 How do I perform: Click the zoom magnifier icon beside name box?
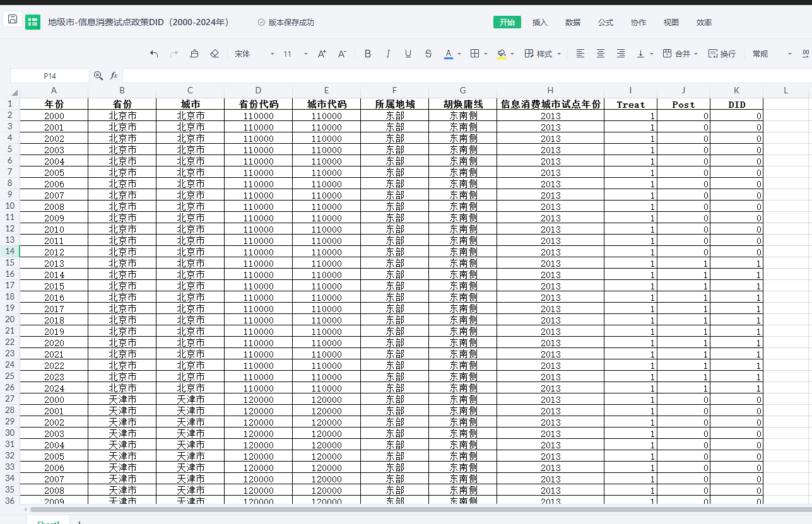coord(98,76)
